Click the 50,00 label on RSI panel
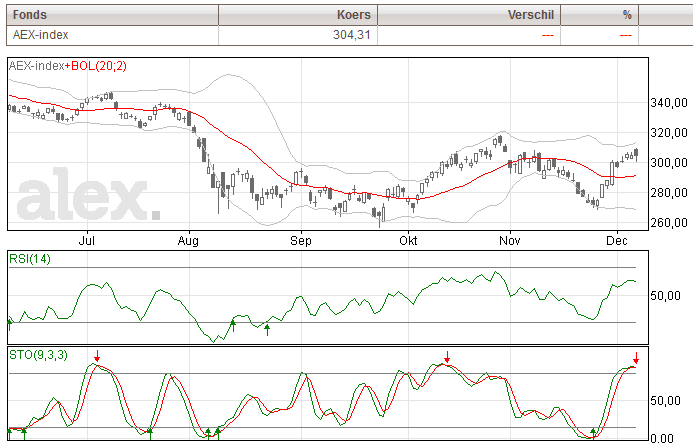The width and height of the screenshot is (693, 448). click(666, 296)
